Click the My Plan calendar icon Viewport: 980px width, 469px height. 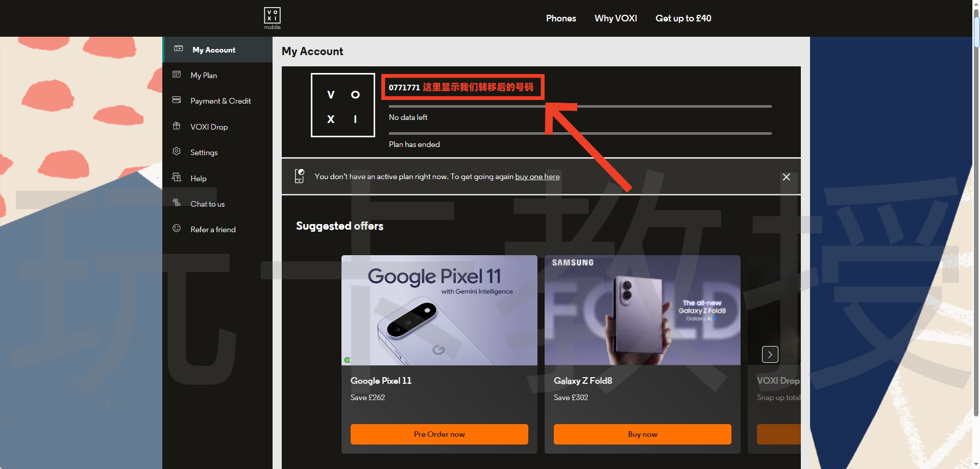pos(177,75)
